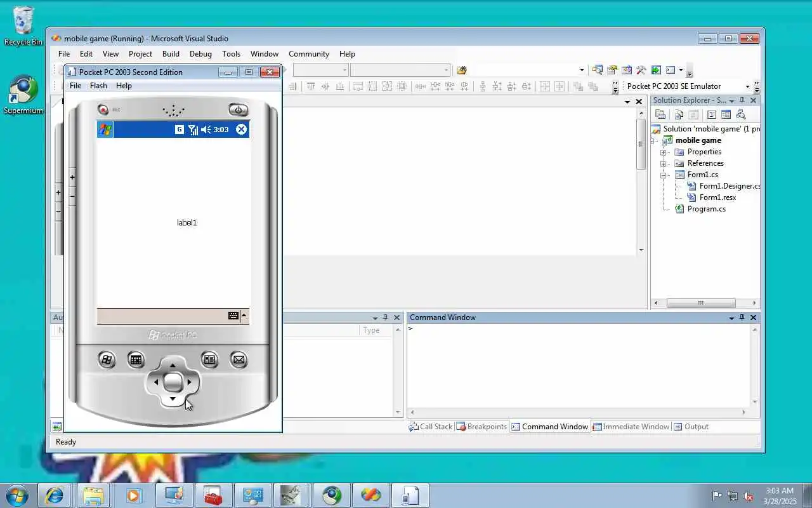Open the Windows Start button on taskbar
The height and width of the screenshot is (508, 812).
[16, 495]
